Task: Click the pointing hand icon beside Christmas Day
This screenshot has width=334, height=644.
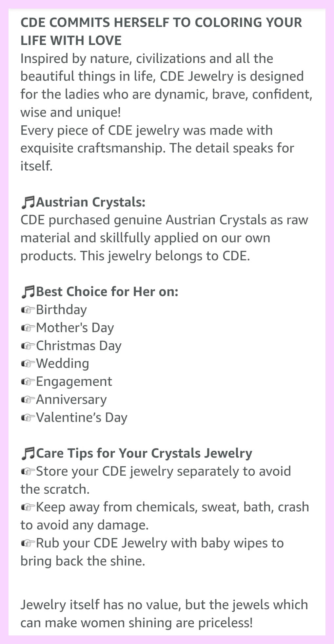Action: point(28,346)
